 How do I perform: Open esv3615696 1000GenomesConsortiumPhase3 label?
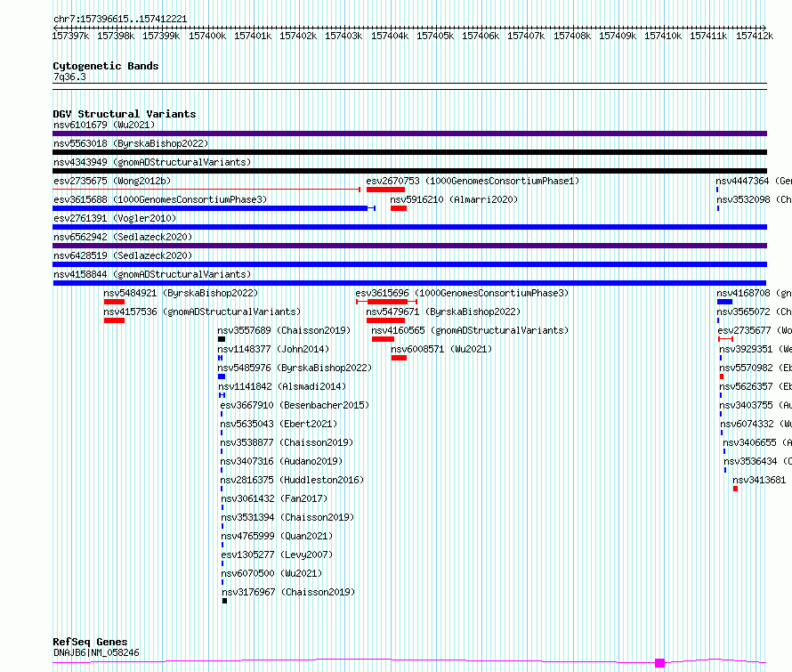[x=462, y=293]
